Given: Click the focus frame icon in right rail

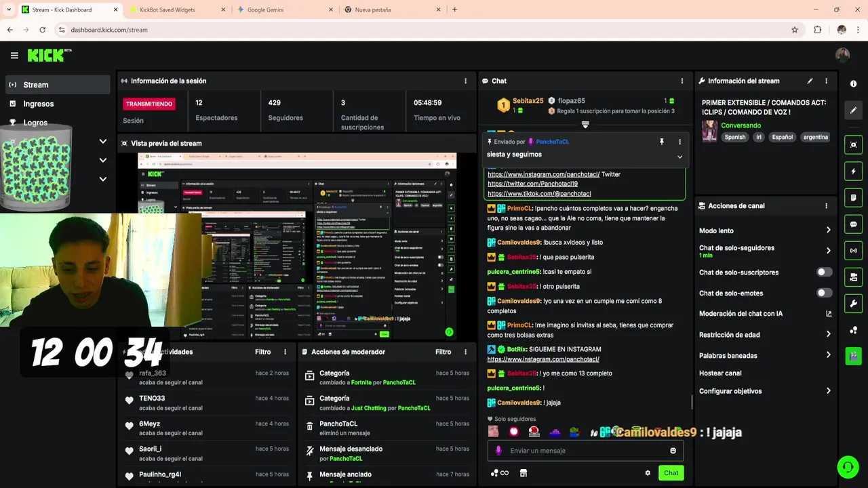Looking at the screenshot, I should [x=853, y=144].
